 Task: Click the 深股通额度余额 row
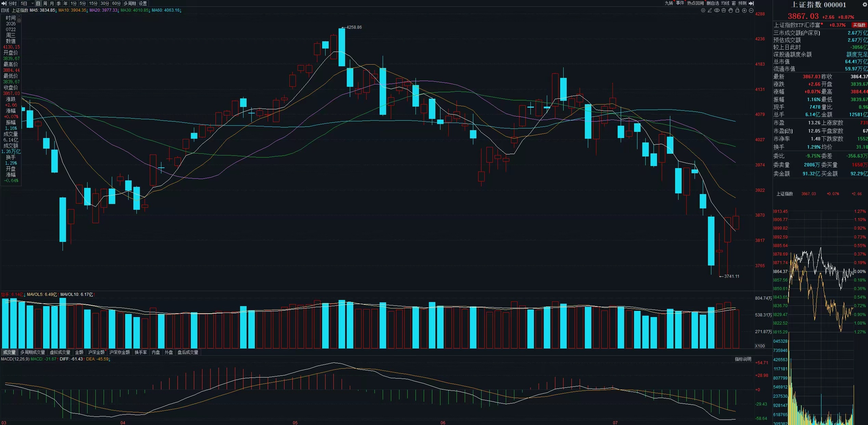820,54
